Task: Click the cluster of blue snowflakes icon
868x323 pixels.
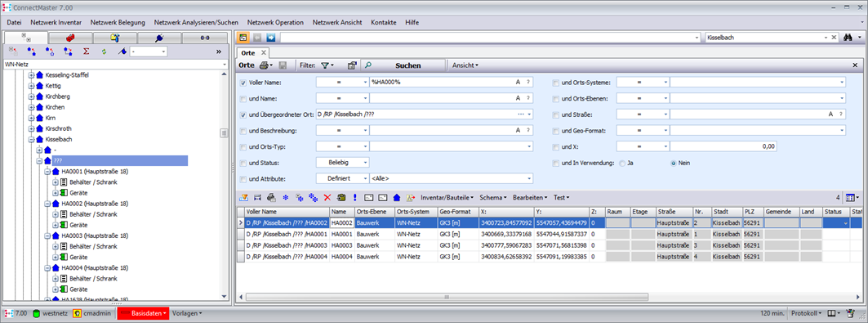Action: [314, 197]
